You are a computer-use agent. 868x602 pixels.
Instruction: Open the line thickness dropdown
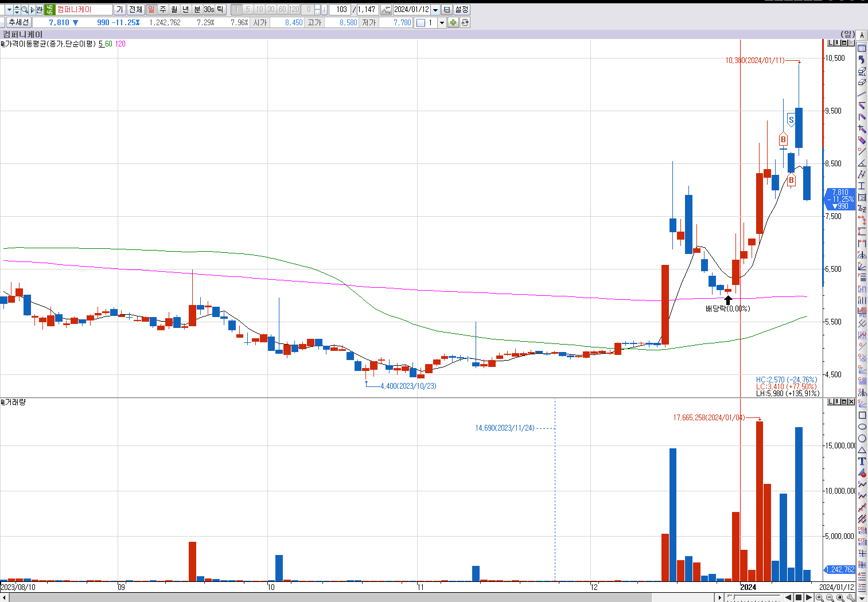coord(442,23)
